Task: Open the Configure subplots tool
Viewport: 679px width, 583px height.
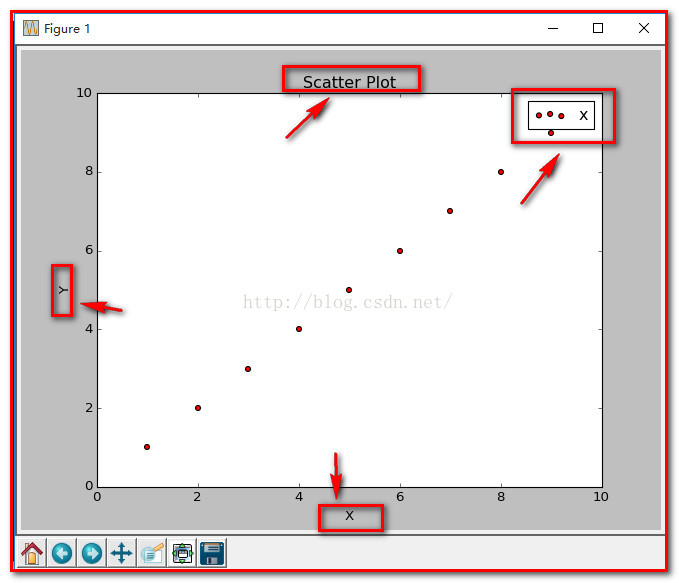Action: pyautogui.click(x=182, y=553)
